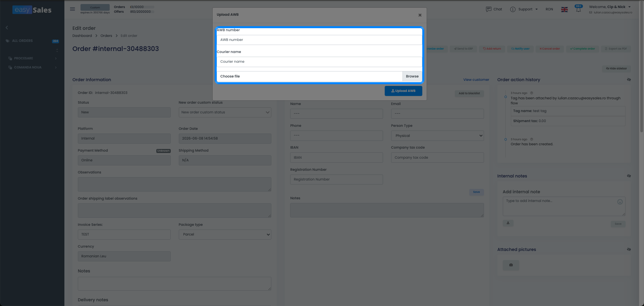Screen dimensions: 644x306
Task: Open ALL ORDERS in sidebar
Action: tap(22, 41)
